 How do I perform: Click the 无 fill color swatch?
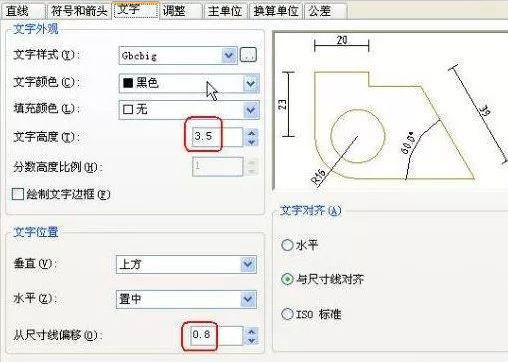click(x=128, y=109)
